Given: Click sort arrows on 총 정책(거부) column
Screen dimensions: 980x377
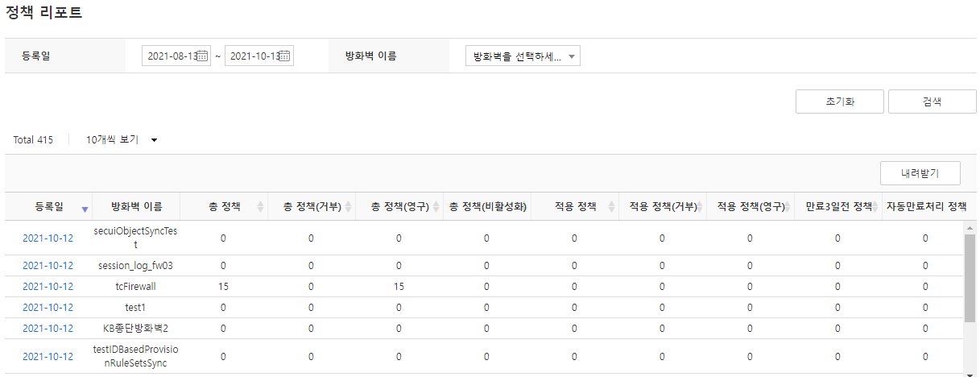Looking at the screenshot, I should pyautogui.click(x=348, y=207).
